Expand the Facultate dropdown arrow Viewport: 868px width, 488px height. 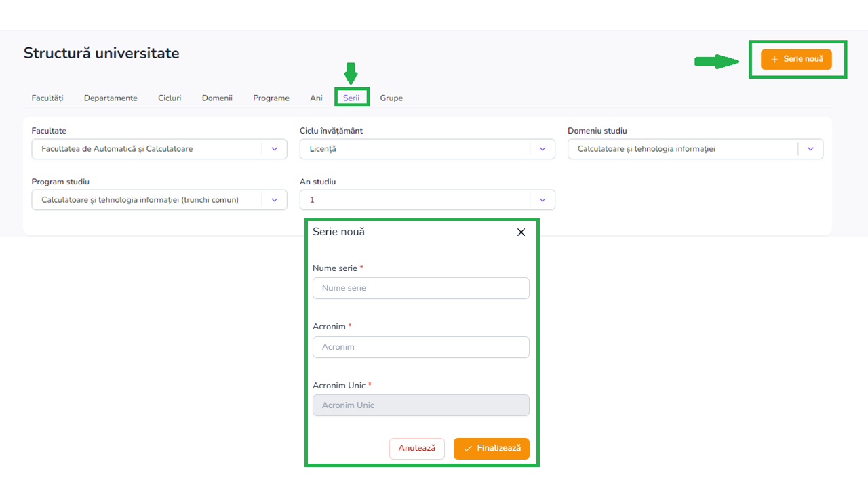[x=275, y=149]
